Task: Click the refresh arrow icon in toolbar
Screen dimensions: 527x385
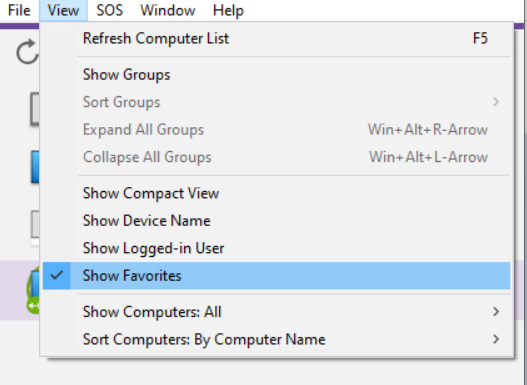Action: tap(28, 51)
